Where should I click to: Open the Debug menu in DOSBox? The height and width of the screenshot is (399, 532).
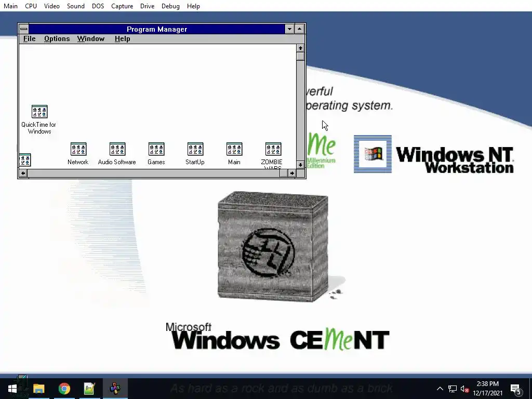170,6
